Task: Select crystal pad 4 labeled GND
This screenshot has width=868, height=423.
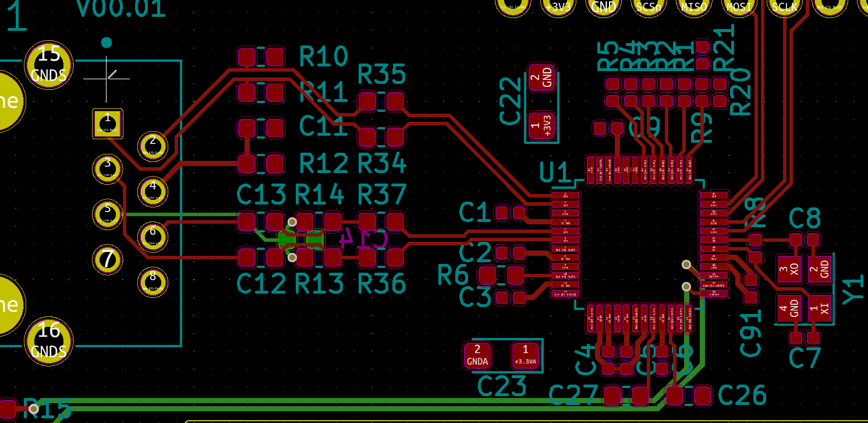Action: 790,309
